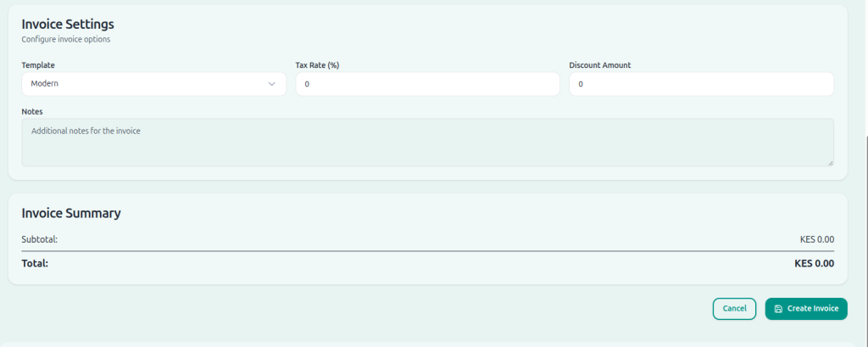The width and height of the screenshot is (868, 347).
Task: Click the chevron arrow in Template field
Action: coord(272,84)
